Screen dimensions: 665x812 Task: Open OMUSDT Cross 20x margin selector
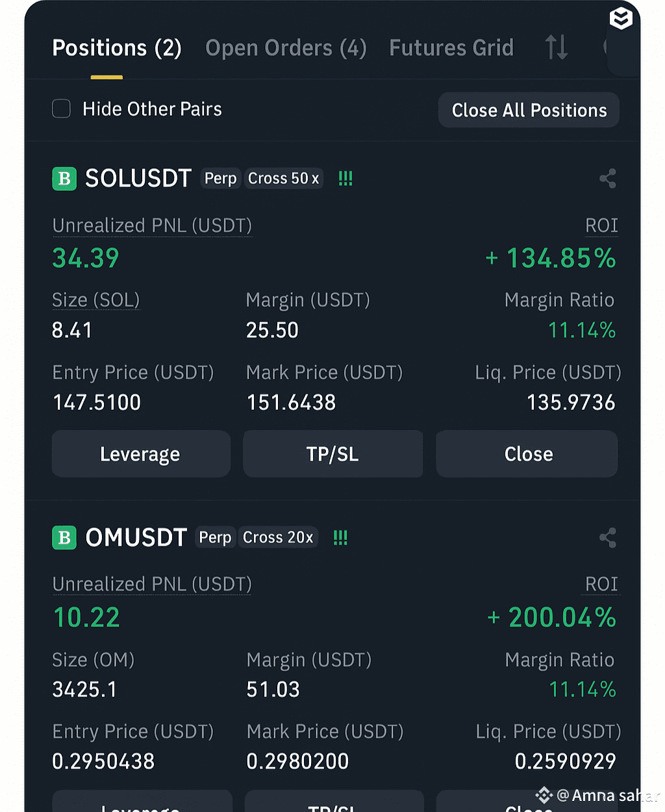click(278, 538)
